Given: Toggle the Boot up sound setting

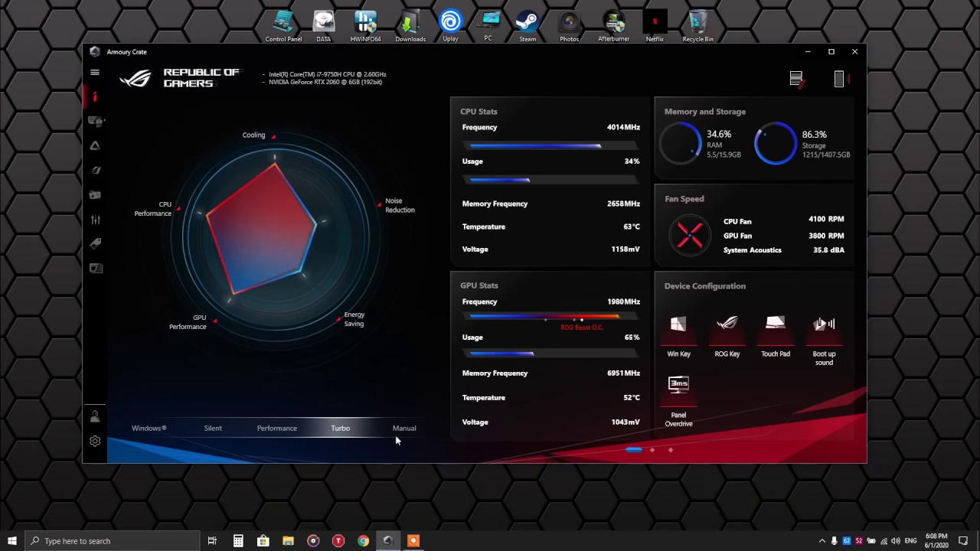Looking at the screenshot, I should click(824, 341).
